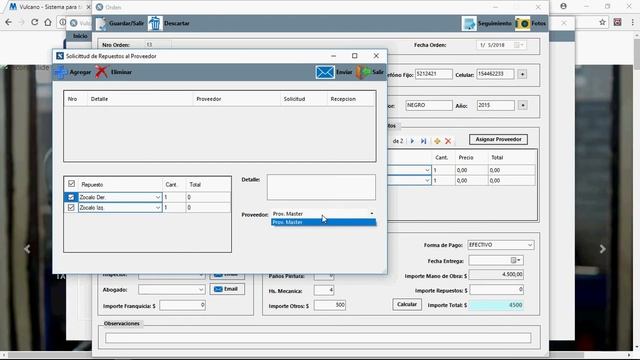Select Prov. Master in dropdown list
This screenshot has height=360, width=640.
coord(323,222)
